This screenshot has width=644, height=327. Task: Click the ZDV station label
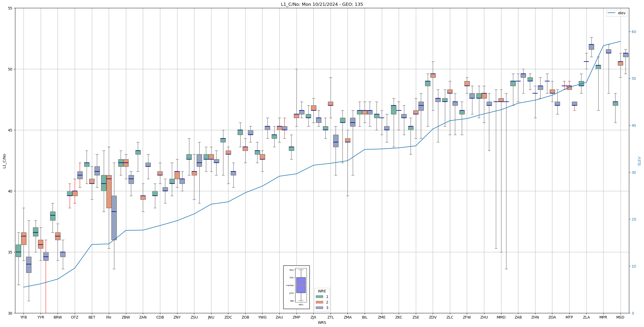(x=433, y=317)
